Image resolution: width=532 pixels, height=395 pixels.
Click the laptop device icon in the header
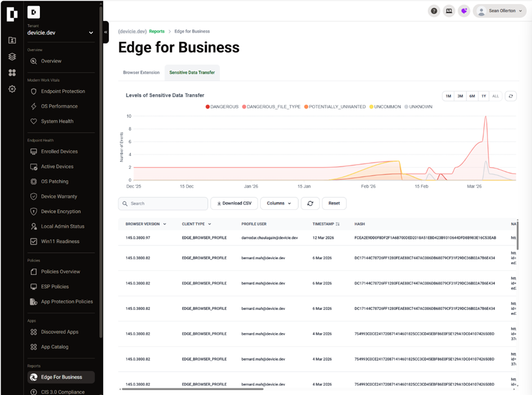coord(449,11)
